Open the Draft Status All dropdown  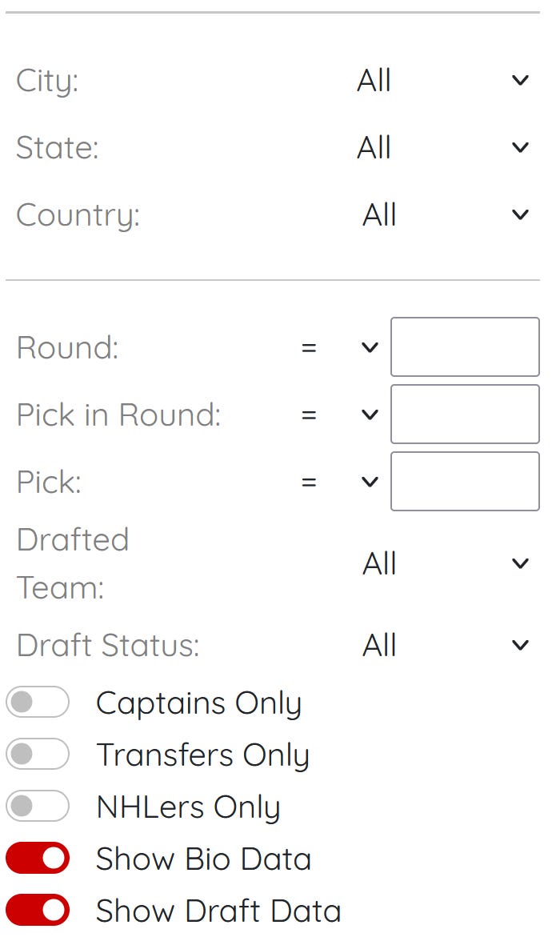tap(446, 646)
